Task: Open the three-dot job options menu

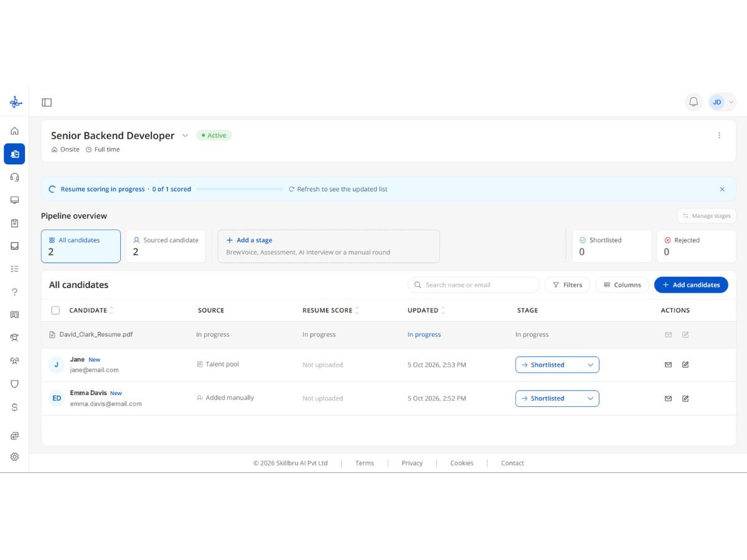Action: point(720,135)
